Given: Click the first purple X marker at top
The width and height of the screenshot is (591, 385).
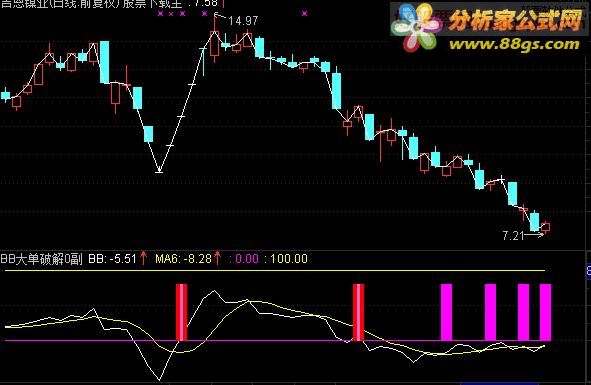Looking at the screenshot, I should point(161,14).
